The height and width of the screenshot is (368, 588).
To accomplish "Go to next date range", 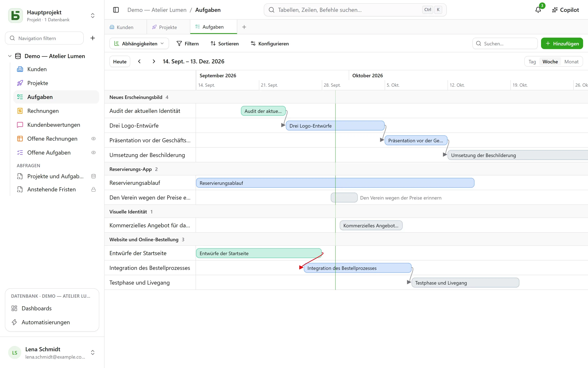I will (154, 61).
